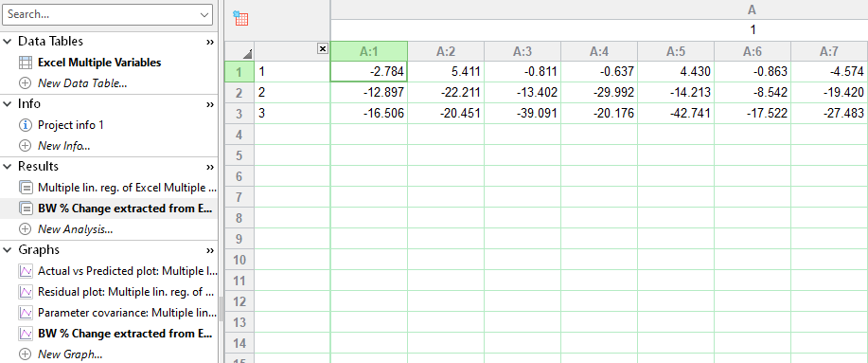Viewport: 868px width, 363px height.
Task: Click the subcolumn title cell showing 1
Action: click(x=599, y=30)
